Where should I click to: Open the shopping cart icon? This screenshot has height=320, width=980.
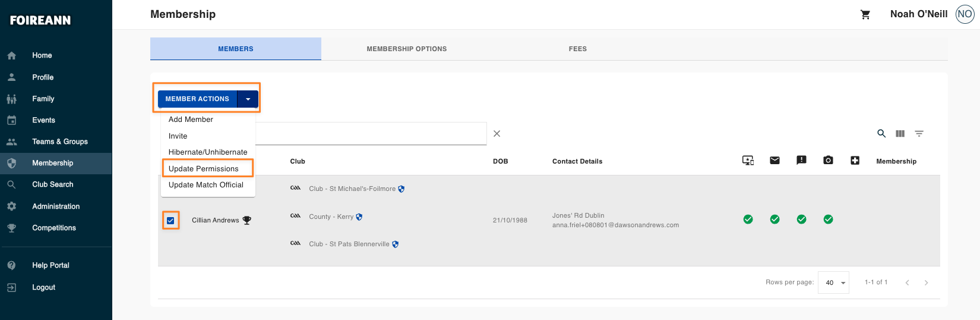coord(865,15)
